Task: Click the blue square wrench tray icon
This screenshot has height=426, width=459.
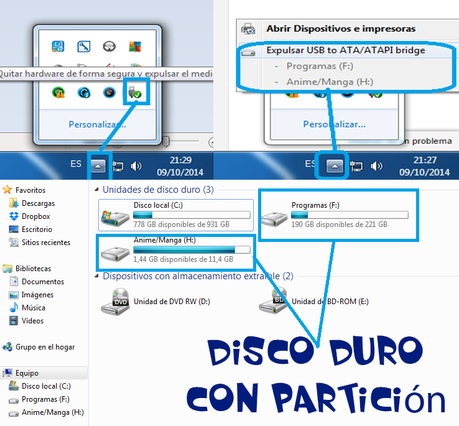Action: click(x=84, y=46)
